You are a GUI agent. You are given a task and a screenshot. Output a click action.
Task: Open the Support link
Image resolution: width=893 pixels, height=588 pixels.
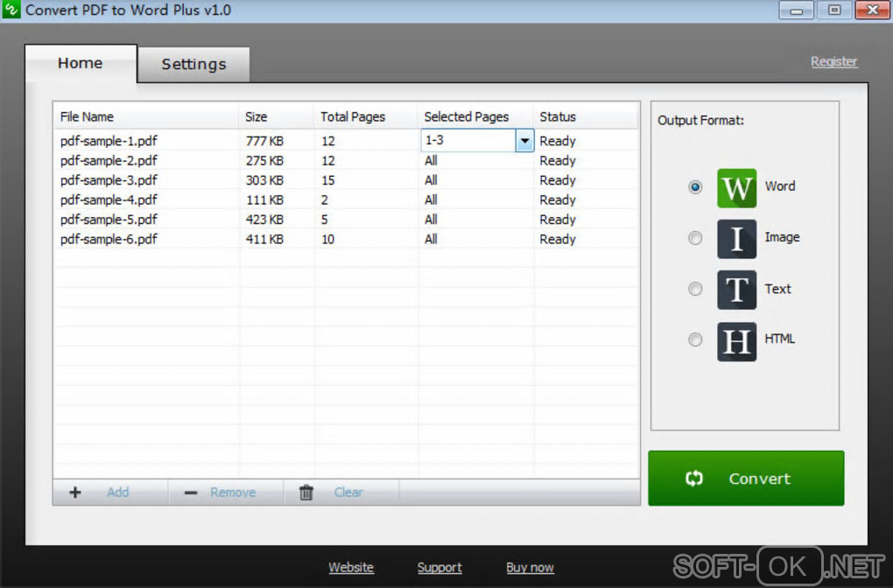[439, 568]
